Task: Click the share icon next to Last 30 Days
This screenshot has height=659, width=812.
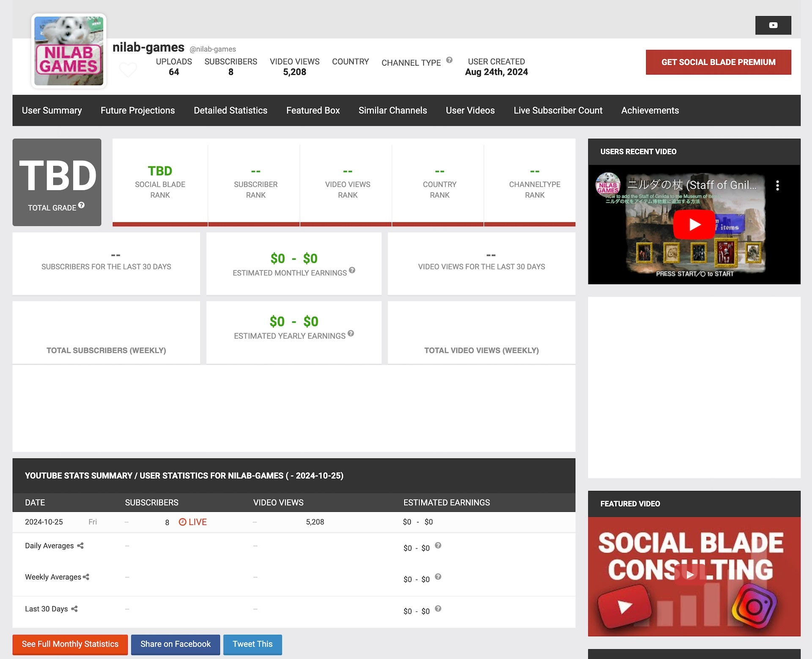Action: pyautogui.click(x=74, y=609)
